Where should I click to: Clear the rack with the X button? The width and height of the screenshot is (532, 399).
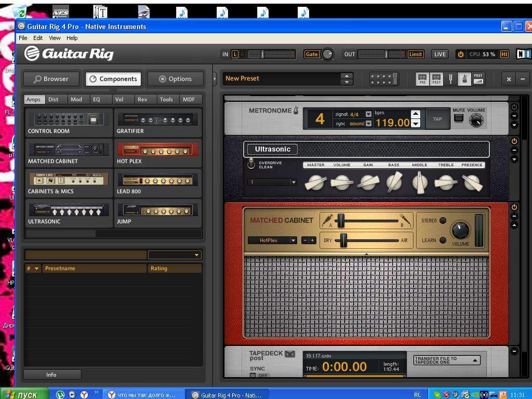tap(508, 79)
